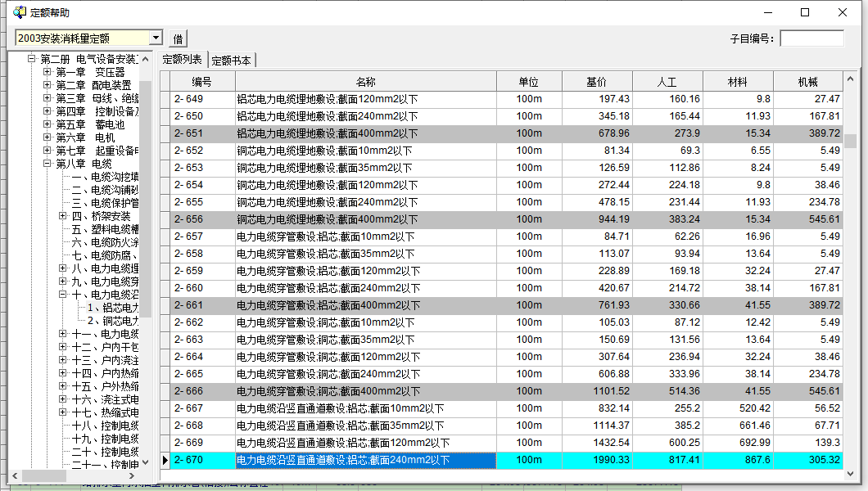The image size is (868, 491).
Task: Click name cell 电力电缆穿管敷设;铜芯;截面35mm2以下
Action: tap(366, 340)
